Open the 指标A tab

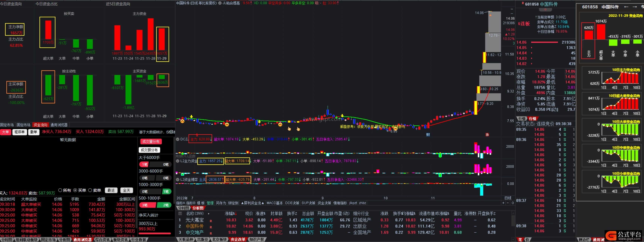(x=181, y=203)
